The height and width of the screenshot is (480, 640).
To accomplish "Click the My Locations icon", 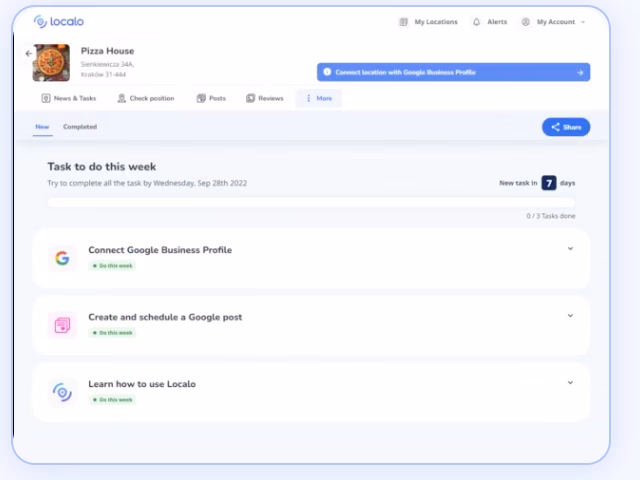I will tap(403, 22).
